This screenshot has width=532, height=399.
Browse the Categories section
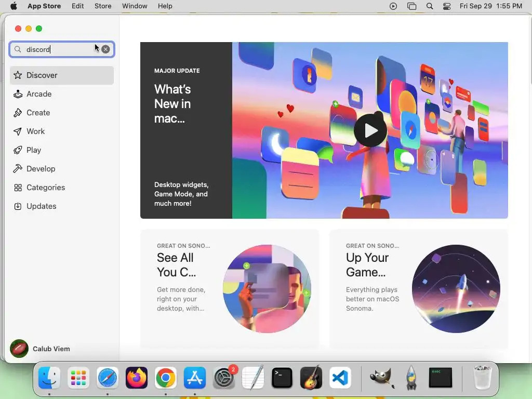[62, 187]
